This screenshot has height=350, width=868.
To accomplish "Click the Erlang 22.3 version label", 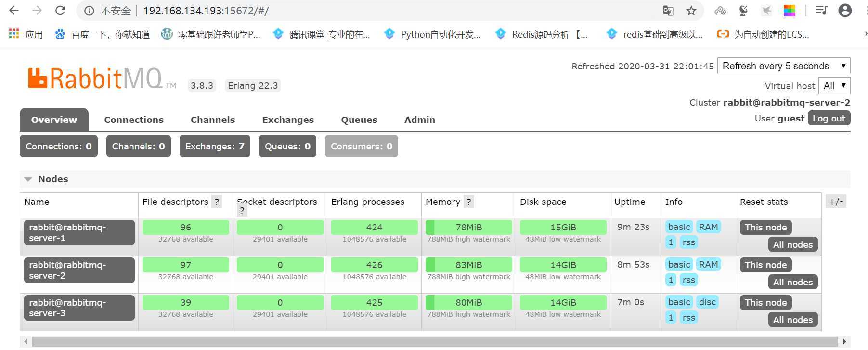I will coord(253,85).
